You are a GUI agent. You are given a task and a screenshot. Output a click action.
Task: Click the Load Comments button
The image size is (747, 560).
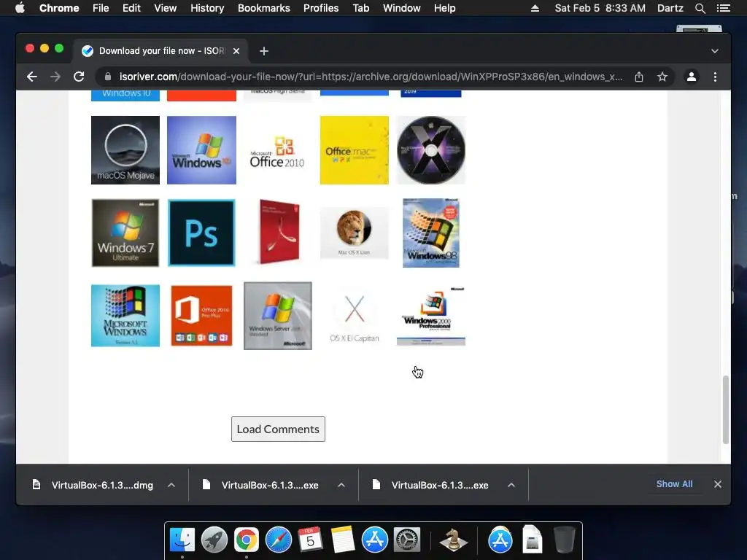click(278, 429)
